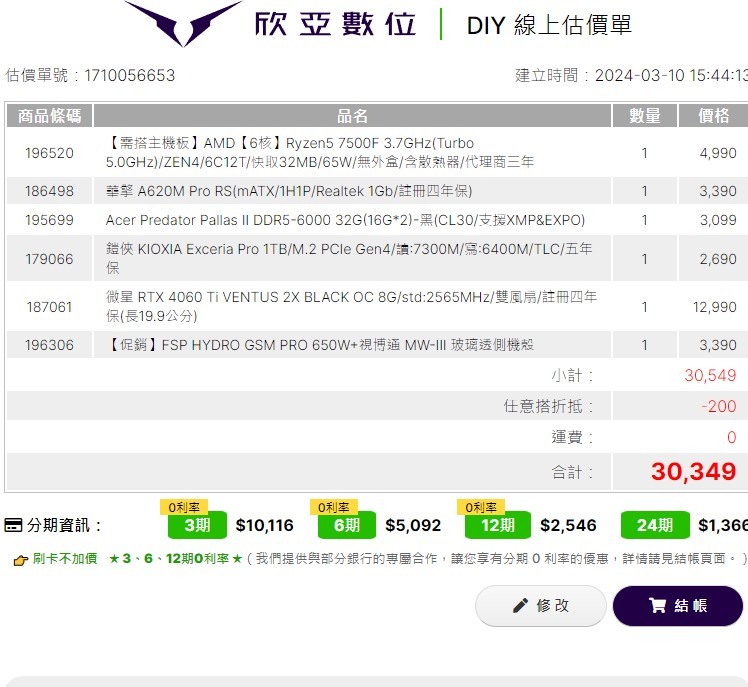
Task: Select barcode 186498
Action: [49, 191]
